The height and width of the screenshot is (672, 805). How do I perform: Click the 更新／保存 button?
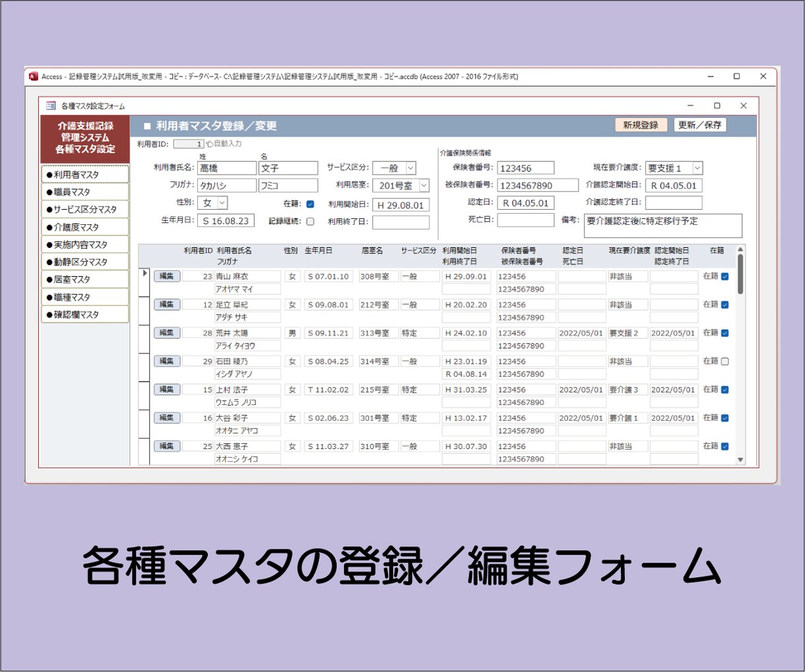coord(700,125)
